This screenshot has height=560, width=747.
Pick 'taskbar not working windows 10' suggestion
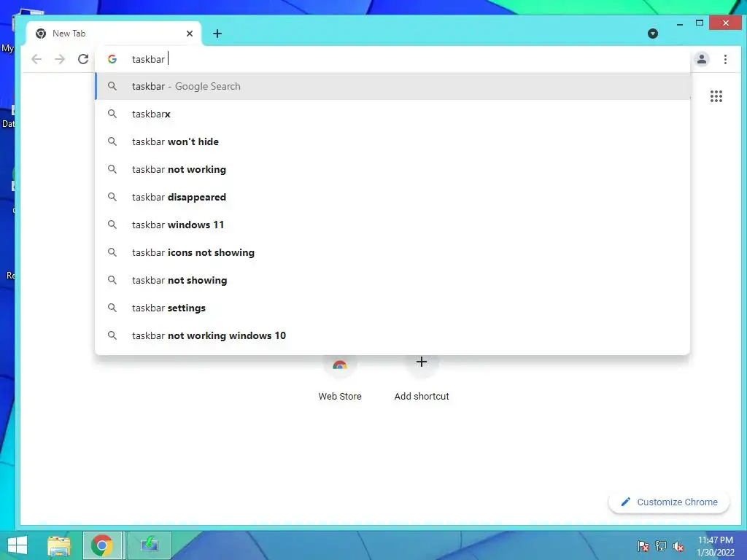(392, 335)
